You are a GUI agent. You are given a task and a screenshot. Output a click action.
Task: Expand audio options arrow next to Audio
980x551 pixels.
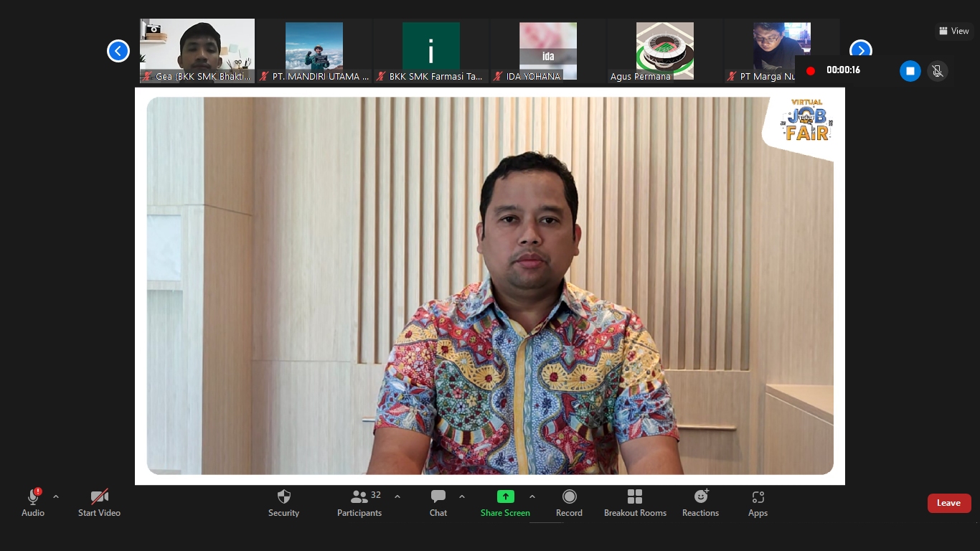(x=56, y=496)
